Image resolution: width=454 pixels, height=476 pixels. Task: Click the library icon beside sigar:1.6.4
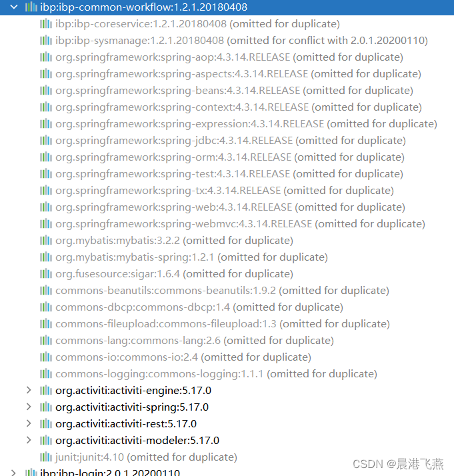46,274
